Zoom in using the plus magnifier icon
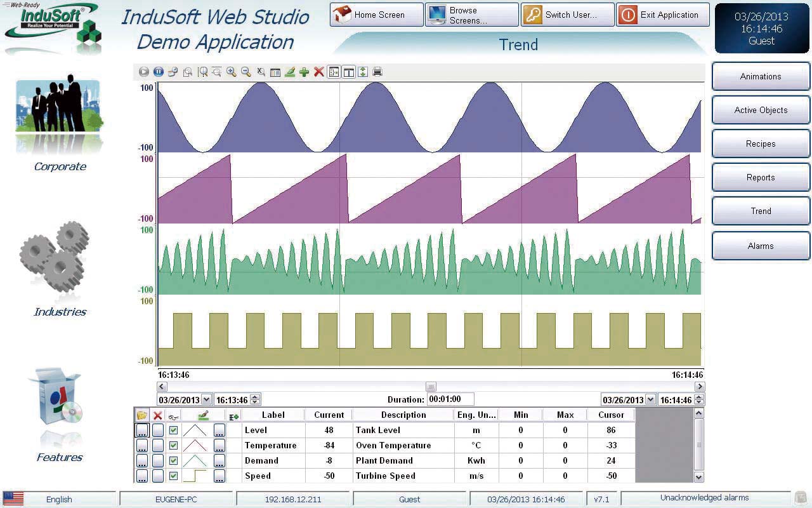 click(x=232, y=72)
